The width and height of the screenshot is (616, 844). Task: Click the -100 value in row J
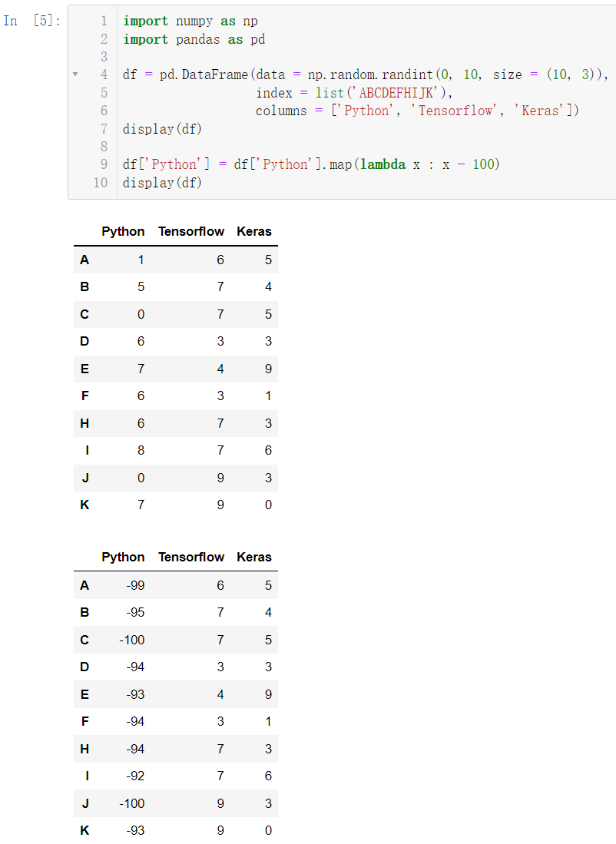point(132,803)
